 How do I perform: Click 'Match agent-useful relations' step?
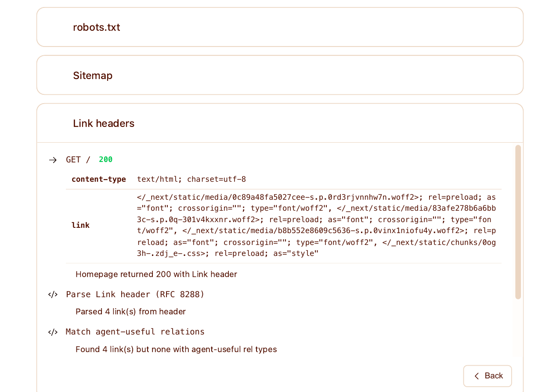pyautogui.click(x=135, y=332)
